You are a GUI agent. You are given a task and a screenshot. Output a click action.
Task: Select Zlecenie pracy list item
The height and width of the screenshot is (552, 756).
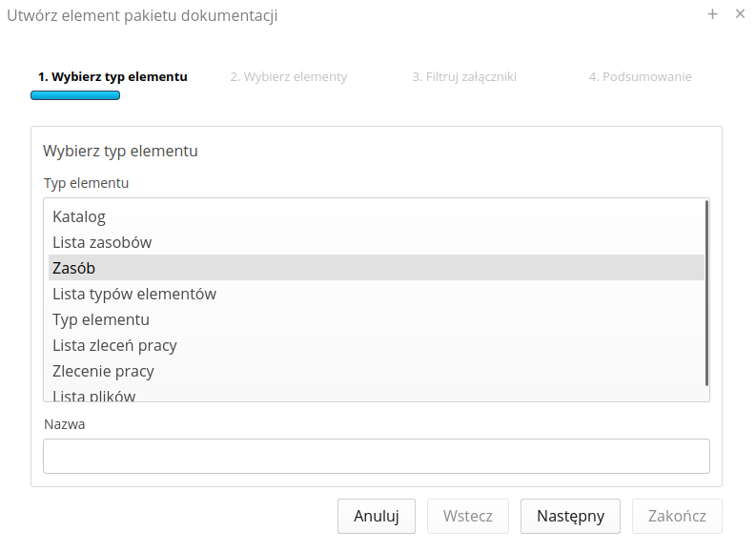103,371
